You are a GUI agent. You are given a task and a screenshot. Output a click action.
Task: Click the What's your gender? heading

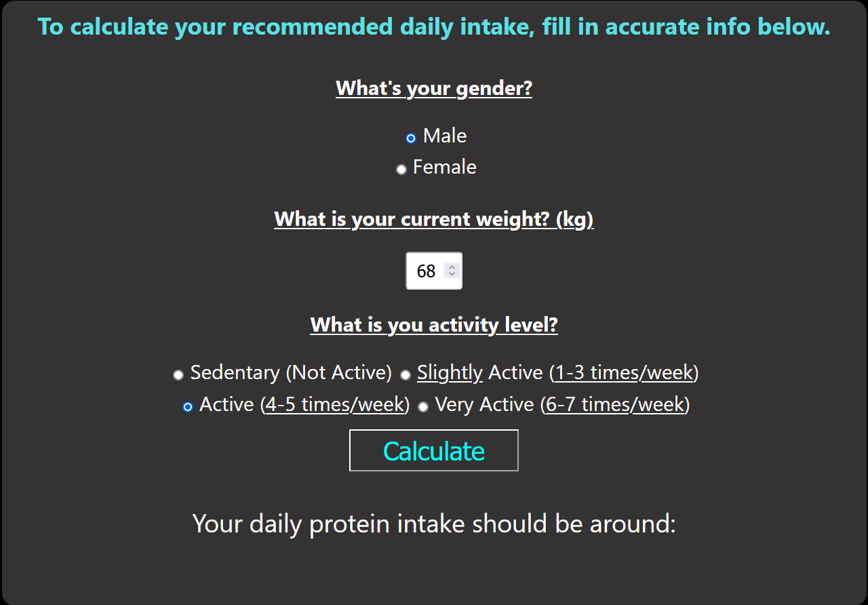click(x=434, y=88)
